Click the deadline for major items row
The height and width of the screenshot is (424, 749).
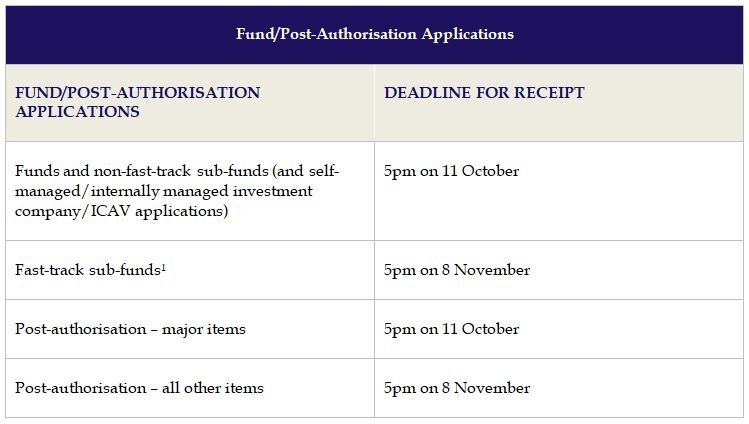tap(451, 329)
